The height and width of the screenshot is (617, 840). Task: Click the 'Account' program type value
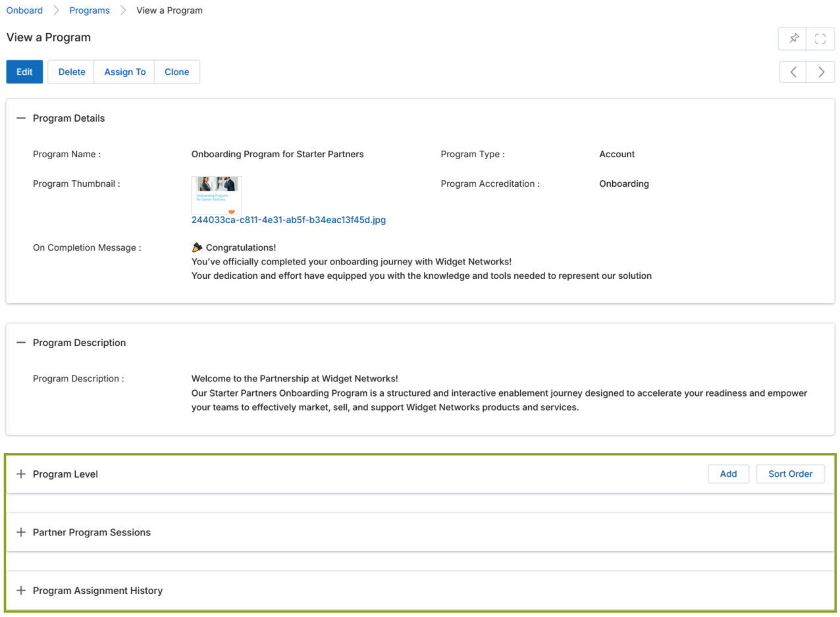coord(617,154)
